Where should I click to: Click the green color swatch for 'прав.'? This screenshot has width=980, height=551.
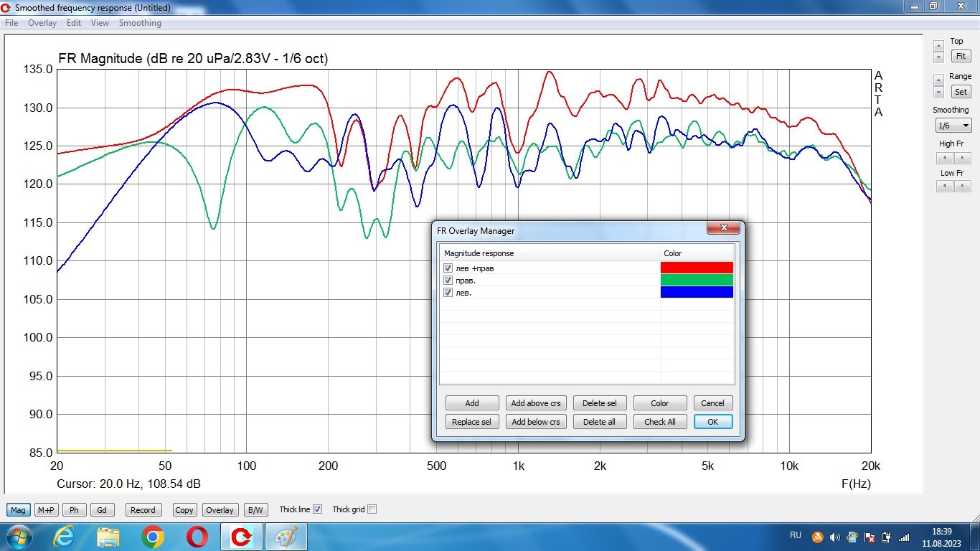click(x=697, y=281)
